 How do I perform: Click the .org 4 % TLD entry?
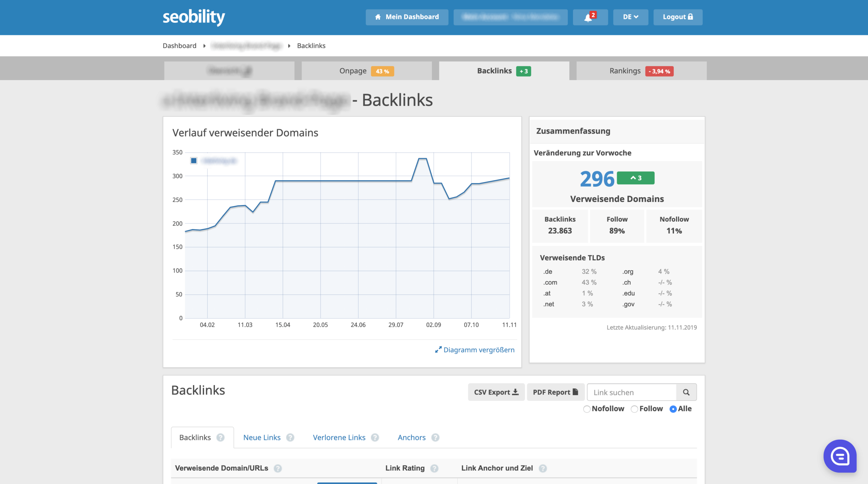pyautogui.click(x=646, y=271)
